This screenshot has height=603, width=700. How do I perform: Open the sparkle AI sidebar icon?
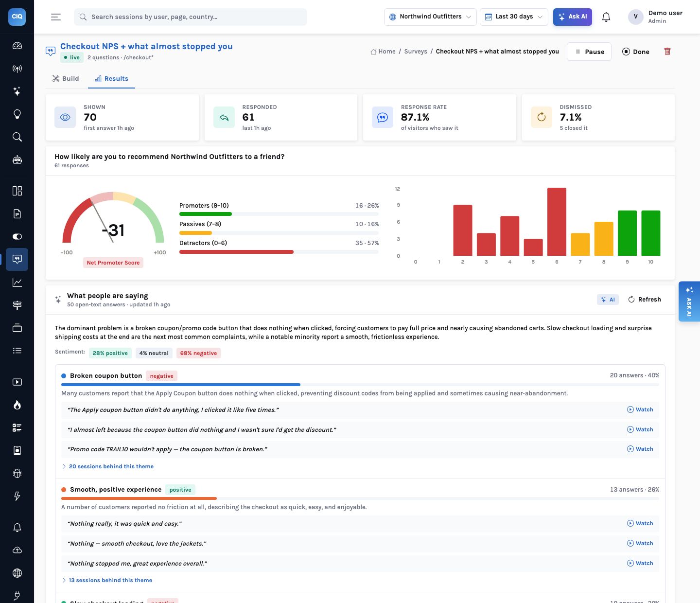[x=17, y=91]
